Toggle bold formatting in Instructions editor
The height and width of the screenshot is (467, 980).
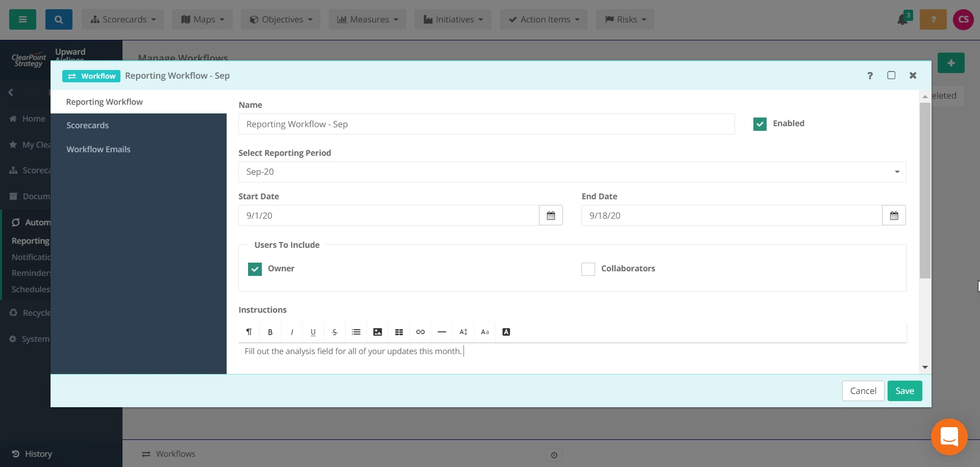(x=270, y=332)
